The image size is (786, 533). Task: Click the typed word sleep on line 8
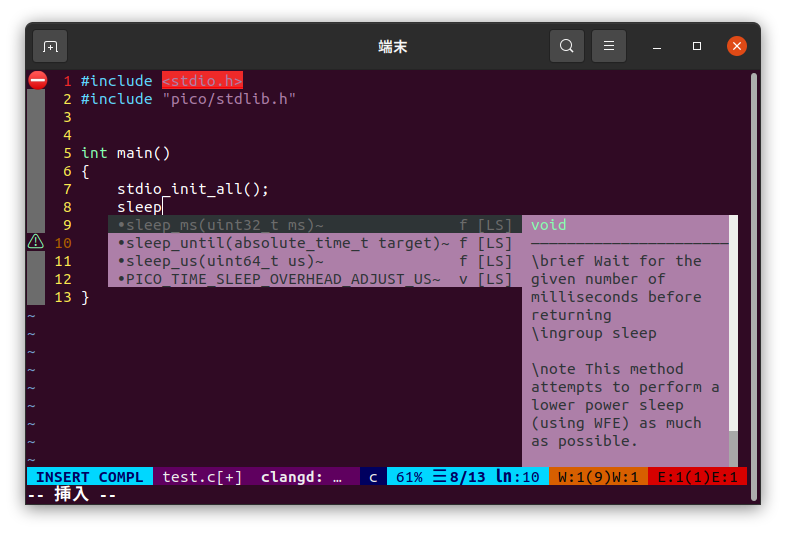click(139, 207)
